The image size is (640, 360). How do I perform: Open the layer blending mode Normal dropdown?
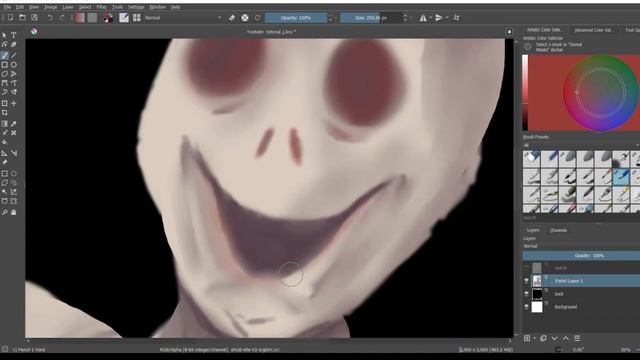581,246
